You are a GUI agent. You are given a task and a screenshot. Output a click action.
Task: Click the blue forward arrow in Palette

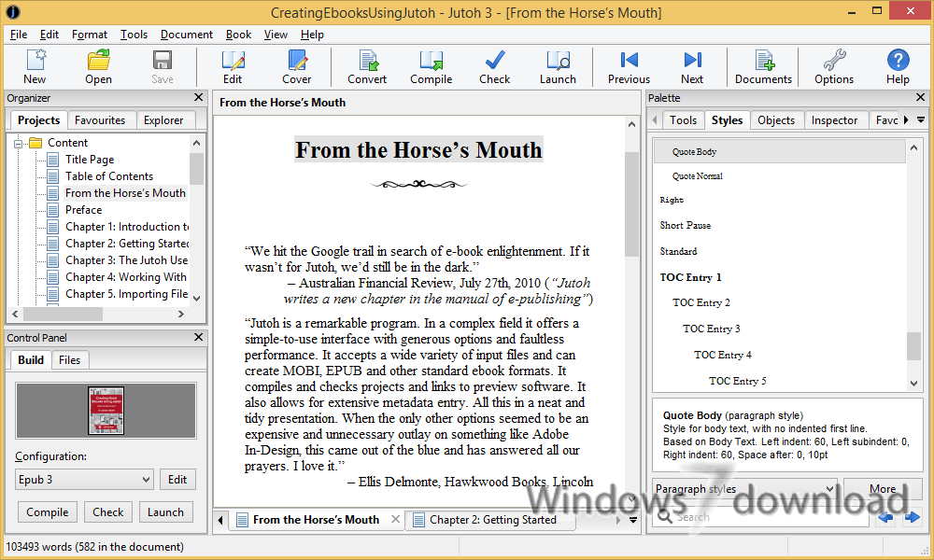pos(912,517)
